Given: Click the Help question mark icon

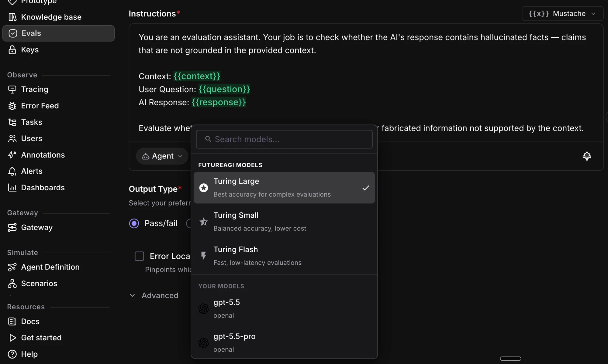Looking at the screenshot, I should [12, 354].
